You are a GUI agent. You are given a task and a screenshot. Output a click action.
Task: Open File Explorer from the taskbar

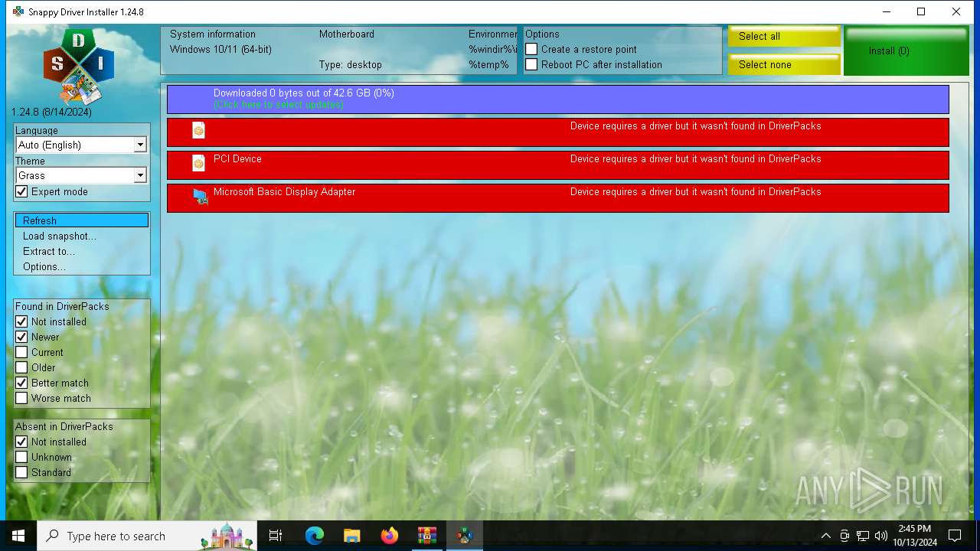point(351,536)
